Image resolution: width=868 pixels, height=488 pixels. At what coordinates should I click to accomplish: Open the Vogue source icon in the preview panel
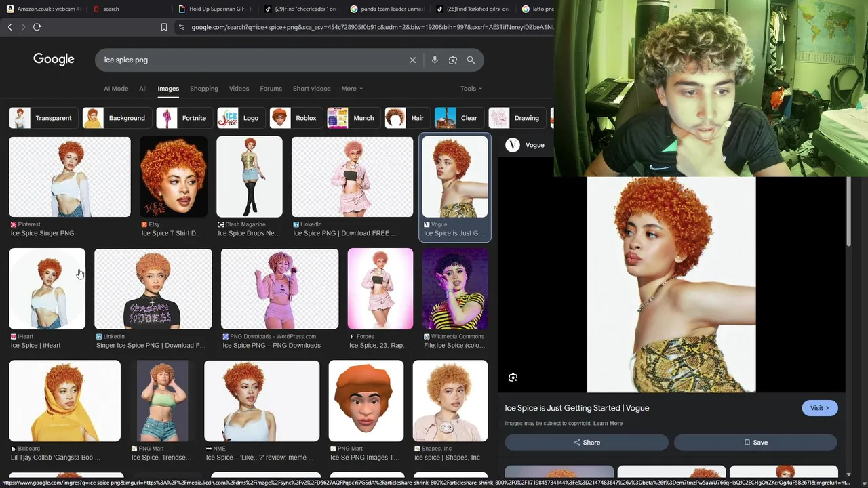pos(513,145)
